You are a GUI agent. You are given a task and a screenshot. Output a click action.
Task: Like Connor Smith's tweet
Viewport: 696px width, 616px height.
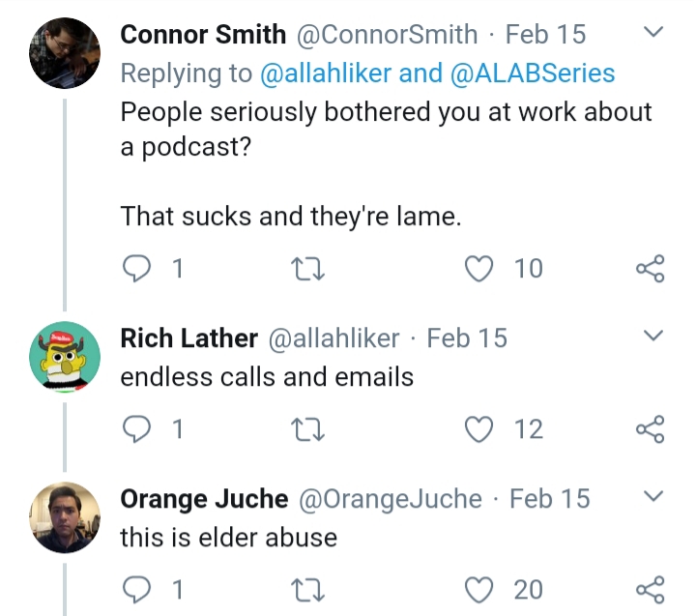click(478, 269)
